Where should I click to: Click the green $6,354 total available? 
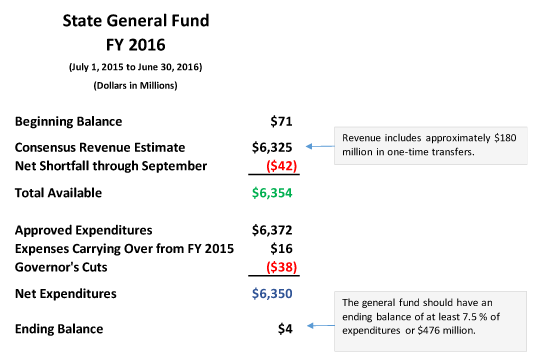pyautogui.click(x=272, y=193)
